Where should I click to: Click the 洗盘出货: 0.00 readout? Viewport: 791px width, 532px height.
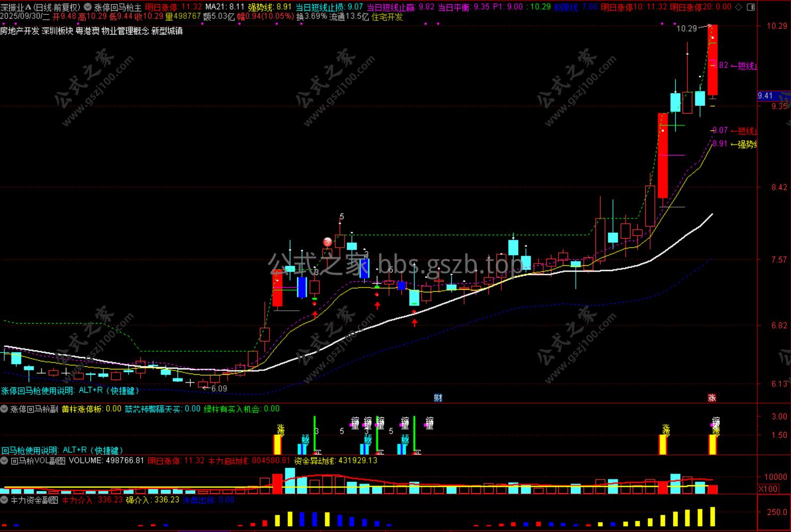208,500
